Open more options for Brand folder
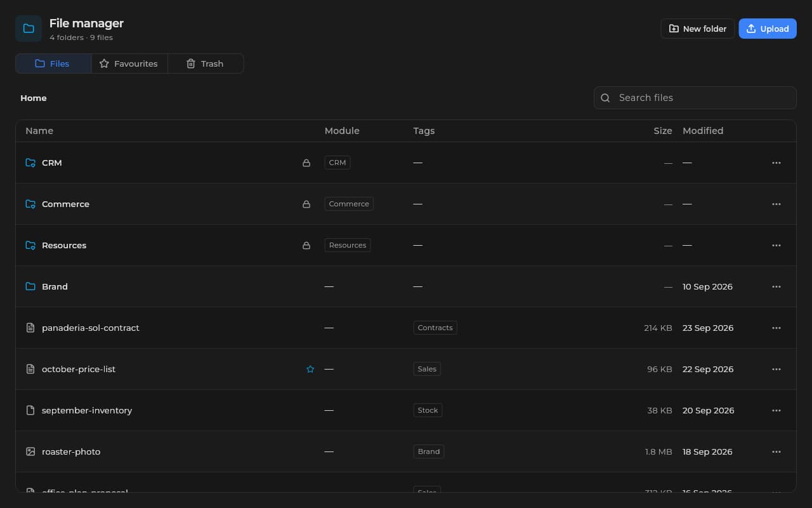Image resolution: width=812 pixels, height=508 pixels. (776, 286)
